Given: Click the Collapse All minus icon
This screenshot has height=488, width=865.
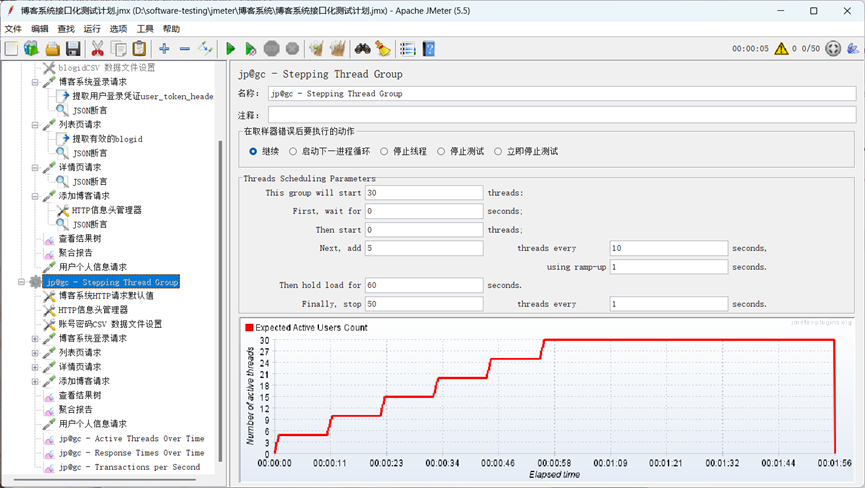Looking at the screenshot, I should point(185,49).
